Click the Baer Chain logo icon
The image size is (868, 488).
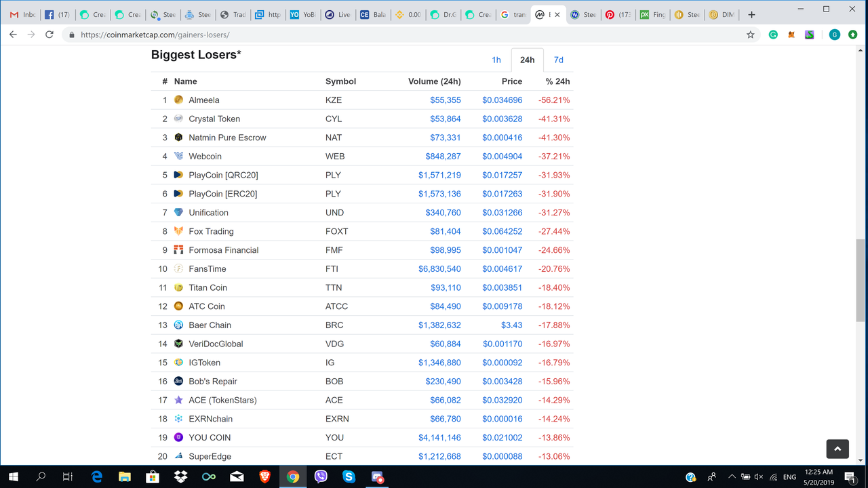(178, 325)
